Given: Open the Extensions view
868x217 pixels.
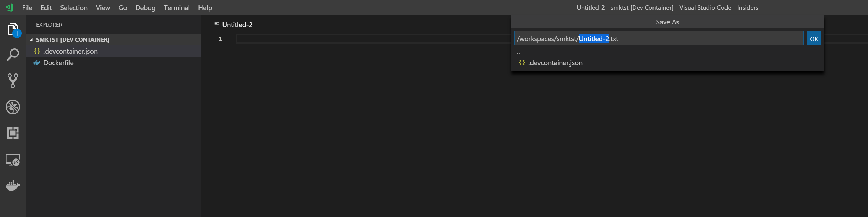Looking at the screenshot, I should (x=13, y=133).
